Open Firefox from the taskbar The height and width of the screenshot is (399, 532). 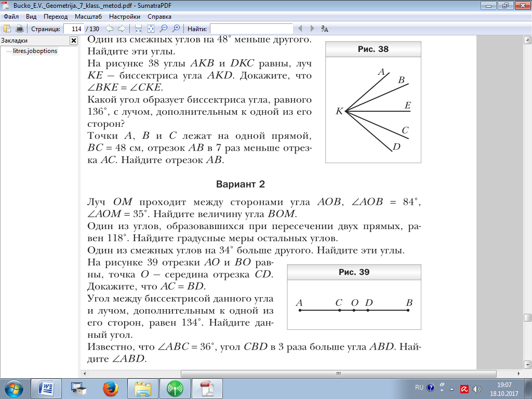click(x=111, y=389)
